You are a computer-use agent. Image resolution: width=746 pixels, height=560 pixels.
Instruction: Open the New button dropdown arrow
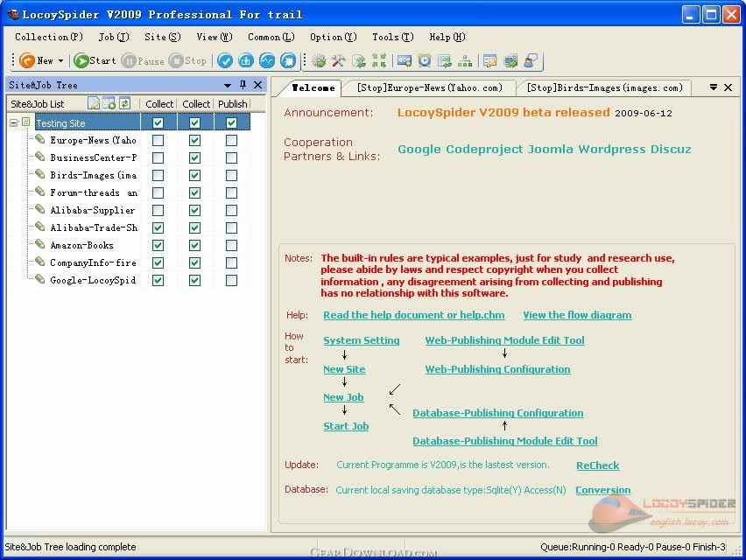(x=61, y=61)
